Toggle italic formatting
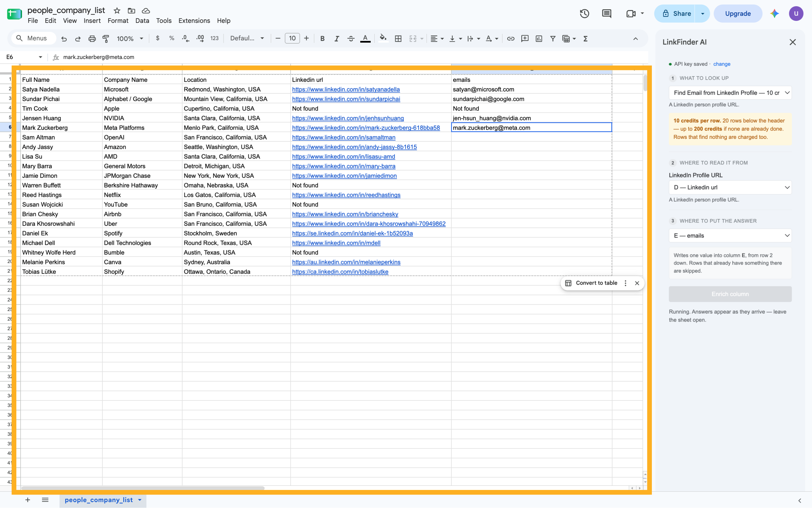This screenshot has width=812, height=508. click(336, 39)
